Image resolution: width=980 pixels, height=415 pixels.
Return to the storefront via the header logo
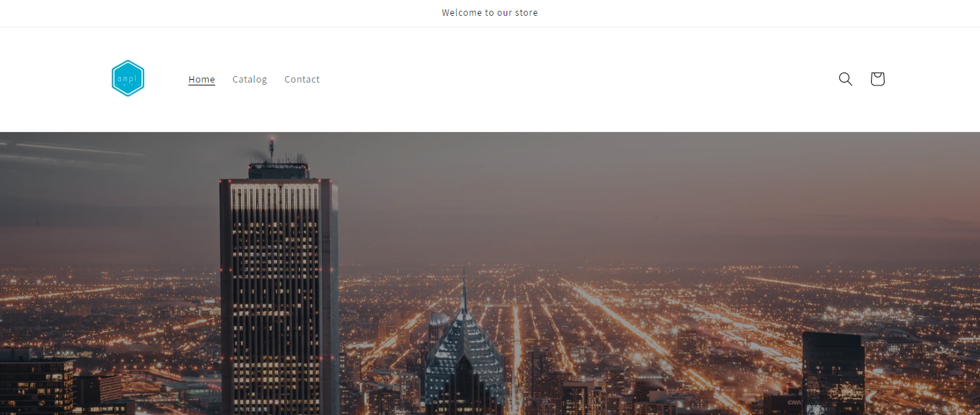tap(128, 78)
